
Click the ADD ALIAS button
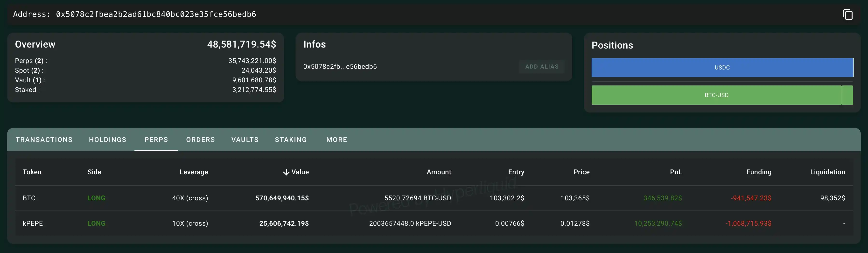tap(541, 66)
